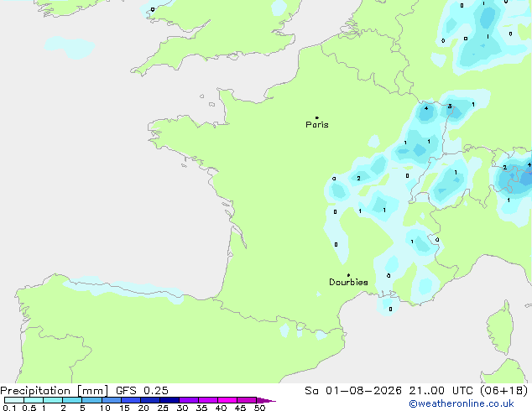Select the 45–50 mm legend swatch
532x411 pixels.
click(x=247, y=400)
